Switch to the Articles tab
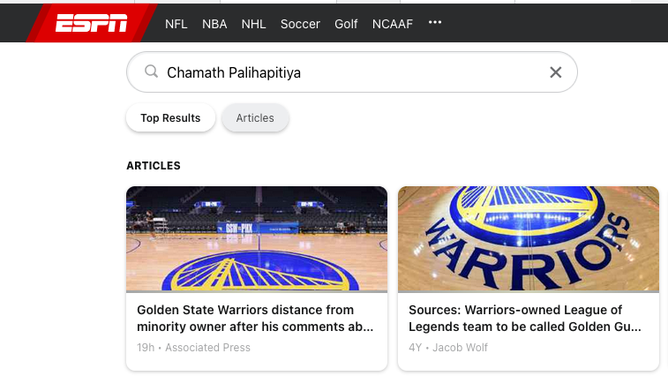The height and width of the screenshot is (376, 668). pyautogui.click(x=255, y=118)
